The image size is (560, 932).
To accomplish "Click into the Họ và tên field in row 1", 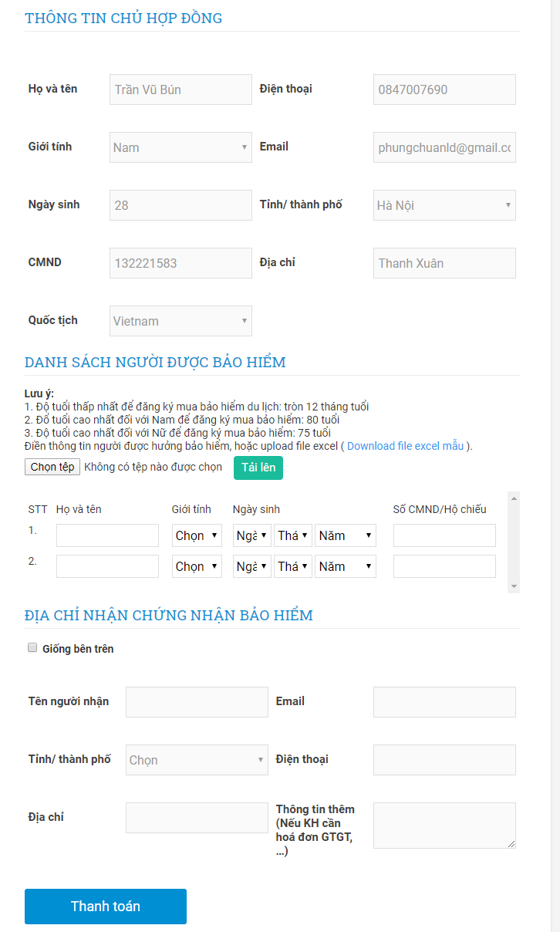I will pos(107,535).
